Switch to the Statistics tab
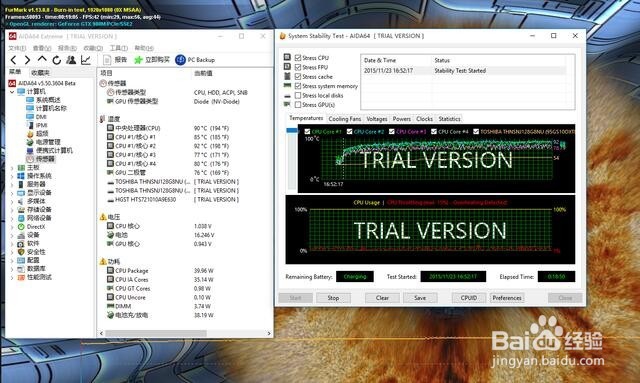 point(449,119)
